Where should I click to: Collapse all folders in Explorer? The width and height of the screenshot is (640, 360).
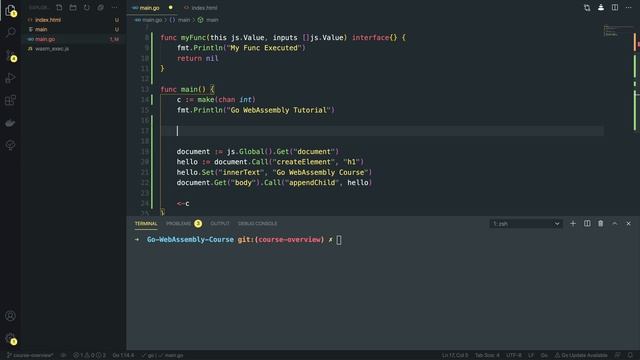point(100,7)
